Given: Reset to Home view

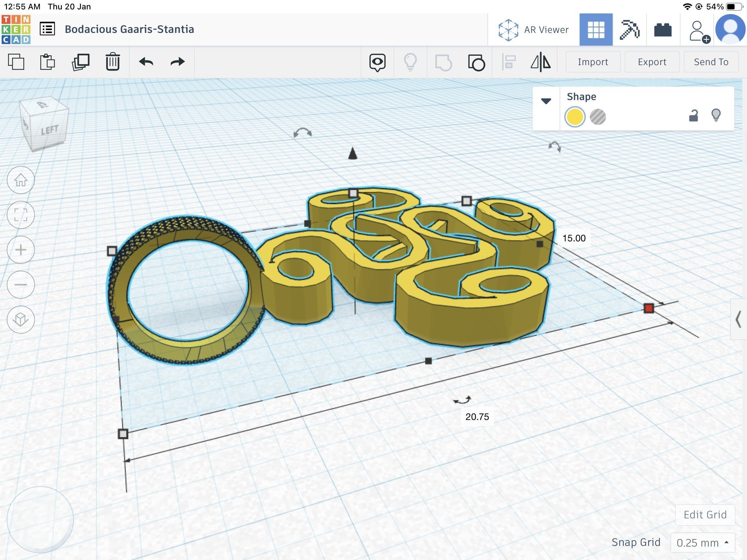Looking at the screenshot, I should pyautogui.click(x=21, y=180).
